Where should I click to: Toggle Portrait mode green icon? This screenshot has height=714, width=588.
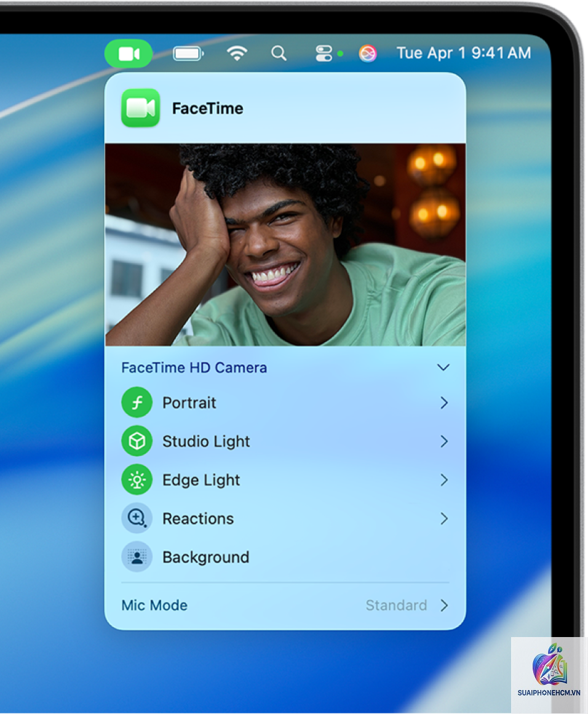point(137,403)
